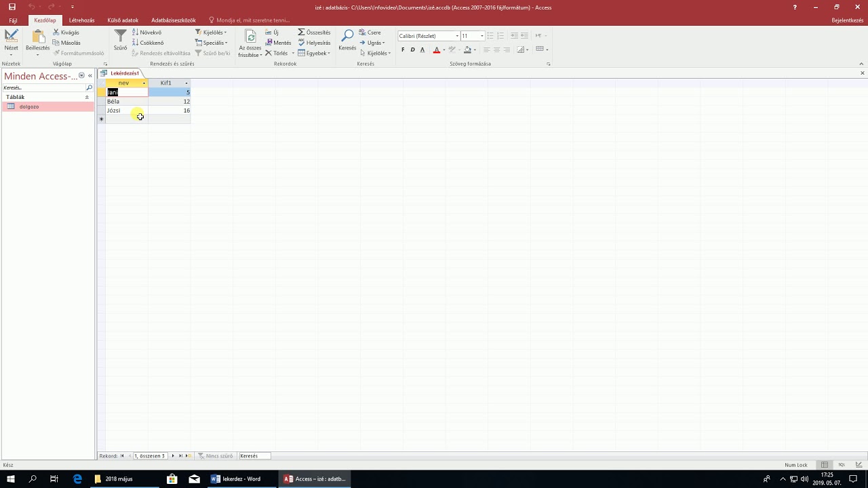Image resolution: width=868 pixels, height=488 pixels.
Task: Click the Bejelentkezés sign-in link
Action: click(848, 20)
